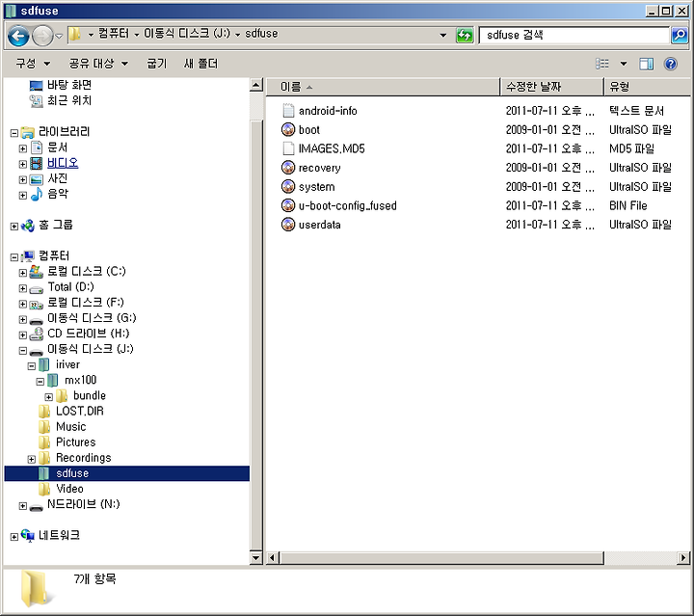Click the 이동식 디스크 (G:) drive icon
694x616 pixels.
click(x=37, y=321)
